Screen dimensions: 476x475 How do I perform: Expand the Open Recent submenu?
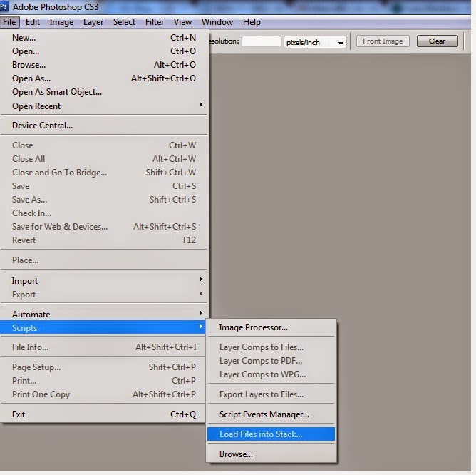point(104,106)
